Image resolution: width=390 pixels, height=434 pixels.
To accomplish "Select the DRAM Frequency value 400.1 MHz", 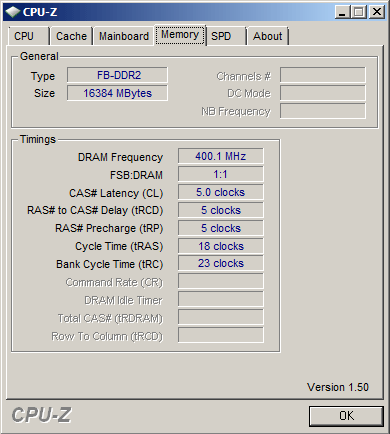I will [221, 156].
